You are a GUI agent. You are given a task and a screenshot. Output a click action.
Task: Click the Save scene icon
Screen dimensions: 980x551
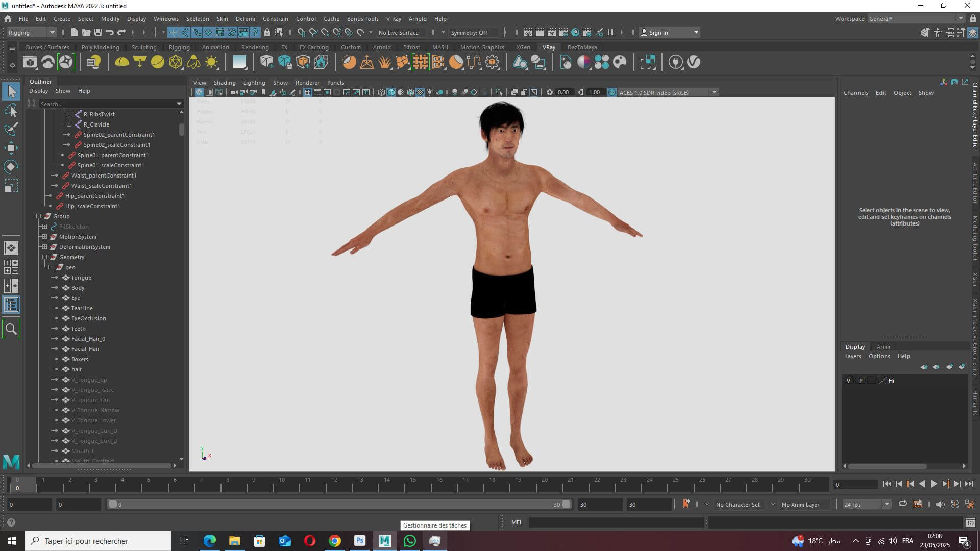point(98,32)
